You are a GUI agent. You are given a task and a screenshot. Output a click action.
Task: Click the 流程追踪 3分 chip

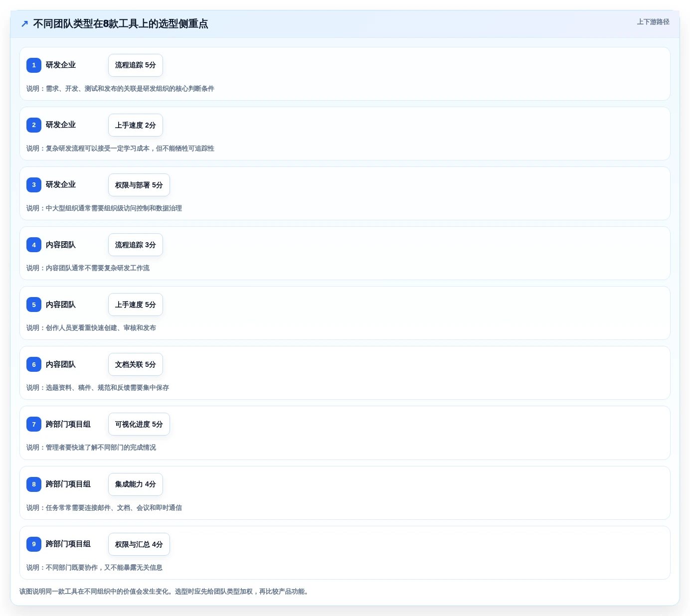click(136, 245)
